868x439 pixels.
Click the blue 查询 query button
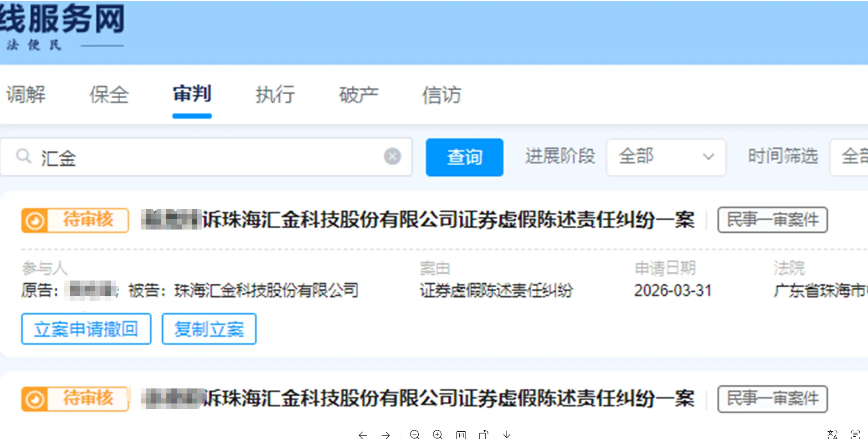(x=464, y=157)
